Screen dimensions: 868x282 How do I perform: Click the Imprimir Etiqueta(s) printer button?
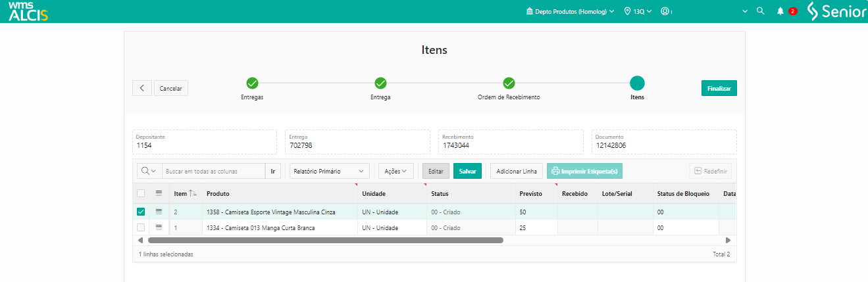coord(584,171)
